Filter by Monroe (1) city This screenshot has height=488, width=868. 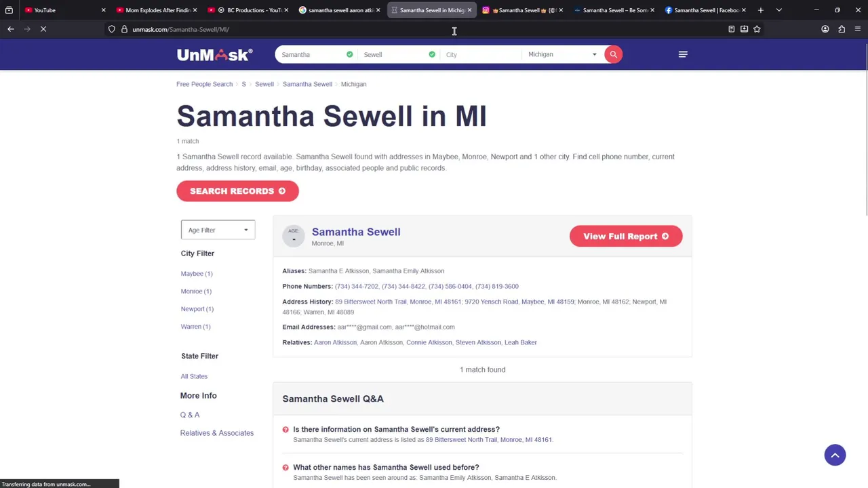tap(196, 291)
